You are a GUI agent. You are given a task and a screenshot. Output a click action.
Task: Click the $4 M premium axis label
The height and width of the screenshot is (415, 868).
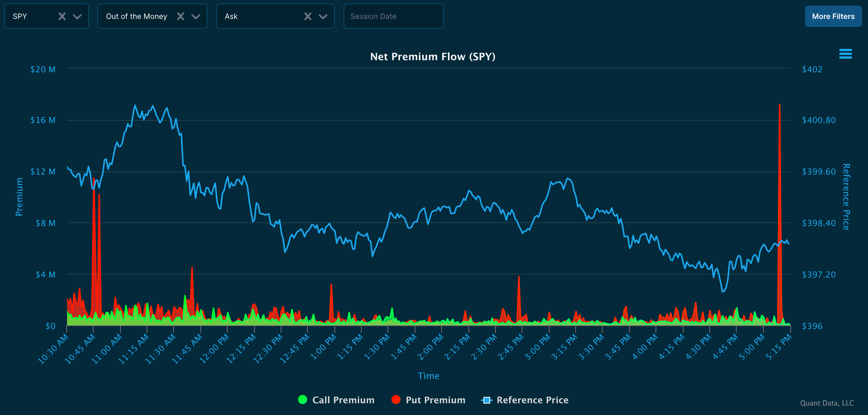point(45,275)
